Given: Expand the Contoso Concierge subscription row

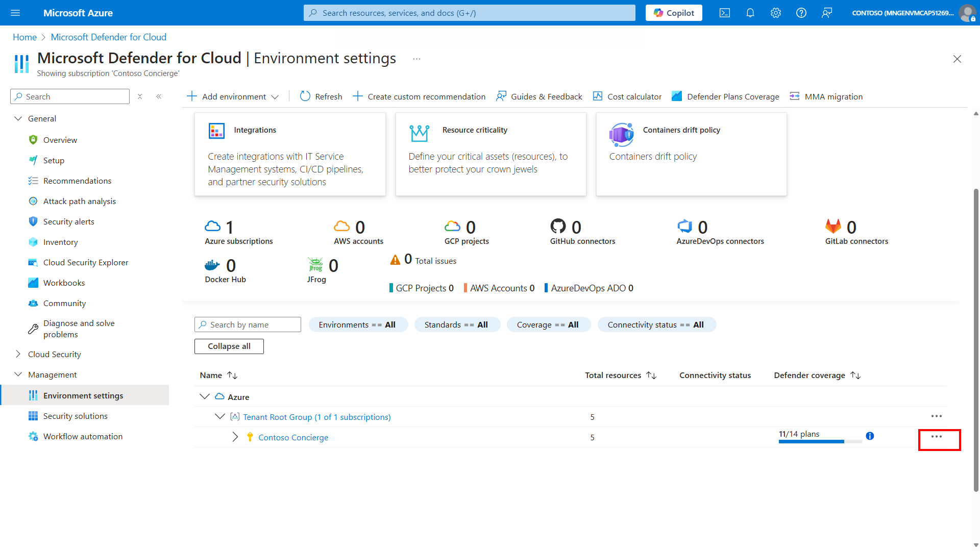Looking at the screenshot, I should pos(235,437).
